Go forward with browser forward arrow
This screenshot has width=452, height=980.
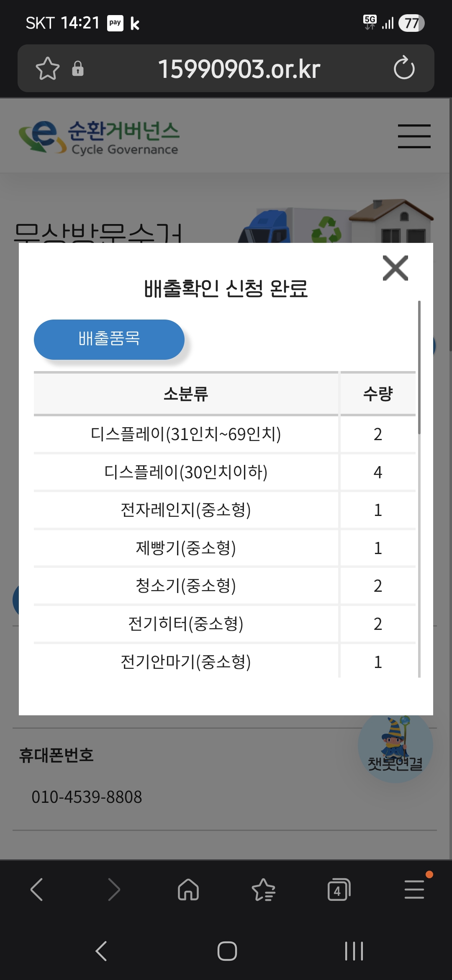tap(113, 889)
